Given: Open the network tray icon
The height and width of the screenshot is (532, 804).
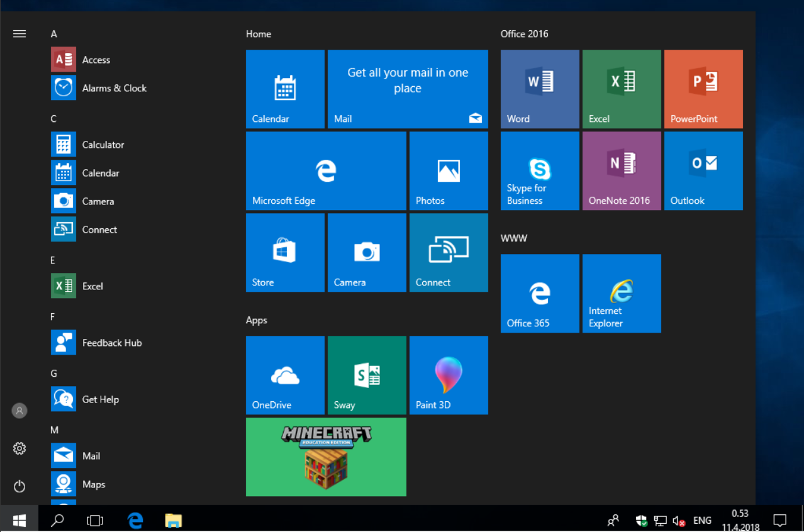Looking at the screenshot, I should [660, 520].
